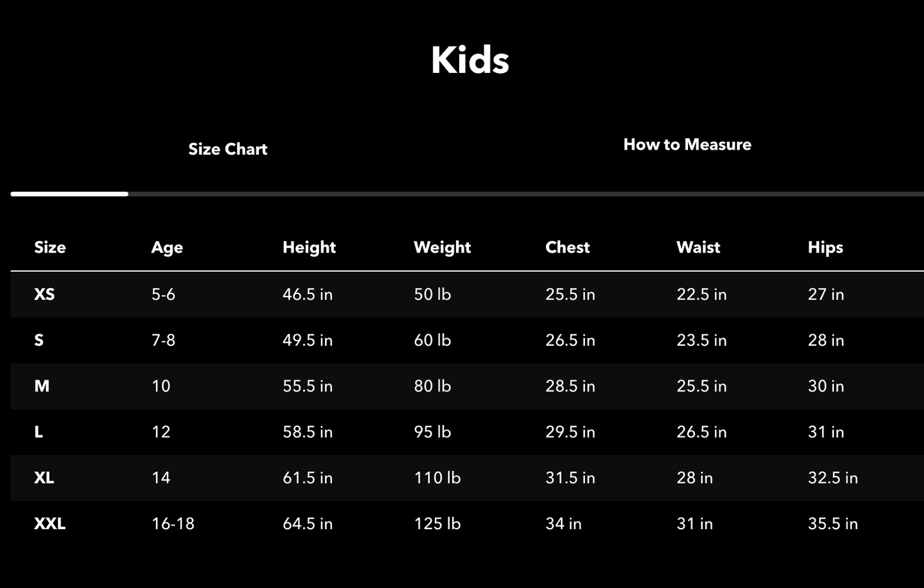Screen dimensions: 924x588
Task: Open the How to Measure tab
Action: pos(687,144)
